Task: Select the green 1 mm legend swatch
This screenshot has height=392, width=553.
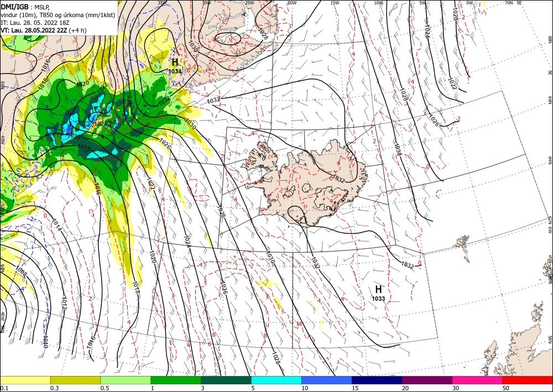Action: click(x=176, y=380)
